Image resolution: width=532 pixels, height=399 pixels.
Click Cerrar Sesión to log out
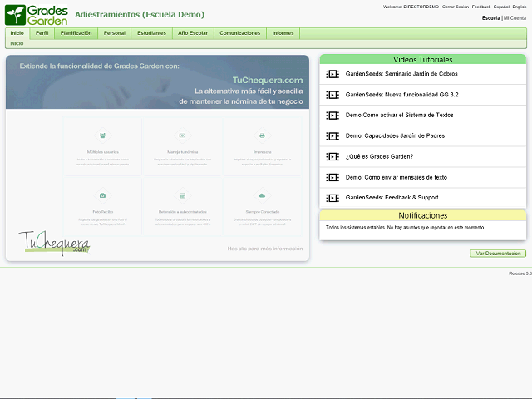pyautogui.click(x=456, y=7)
